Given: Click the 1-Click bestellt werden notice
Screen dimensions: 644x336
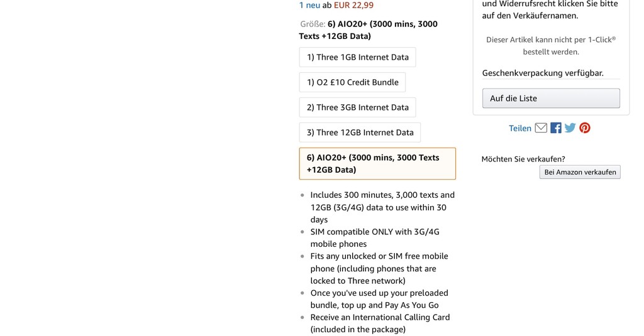Looking at the screenshot, I should click(x=551, y=46).
